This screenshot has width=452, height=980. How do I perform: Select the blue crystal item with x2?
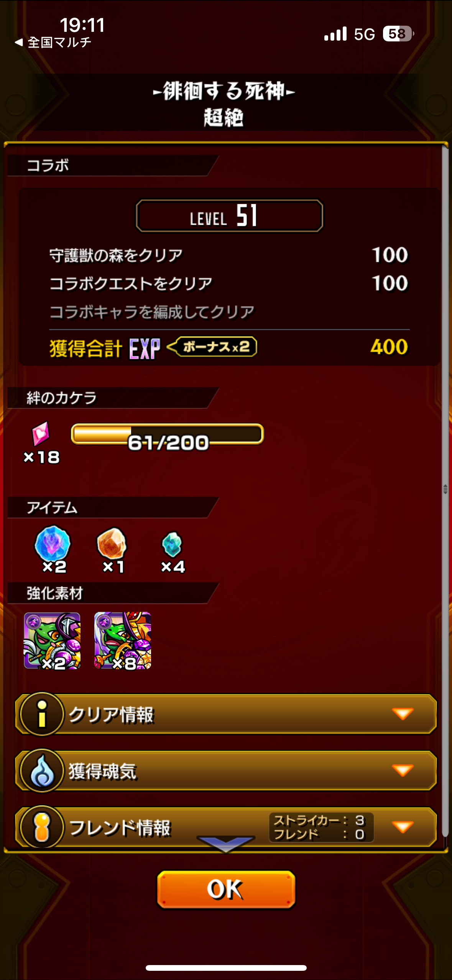[x=53, y=544]
